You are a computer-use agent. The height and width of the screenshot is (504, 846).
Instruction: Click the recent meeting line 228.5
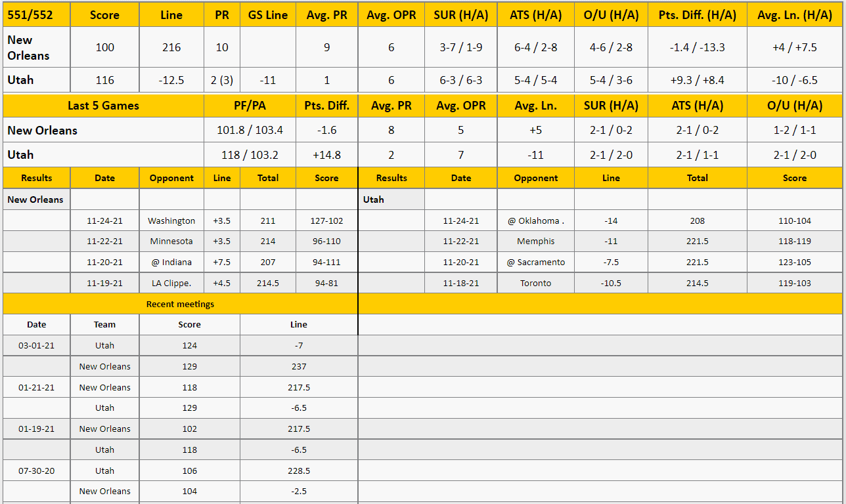pyautogui.click(x=299, y=471)
